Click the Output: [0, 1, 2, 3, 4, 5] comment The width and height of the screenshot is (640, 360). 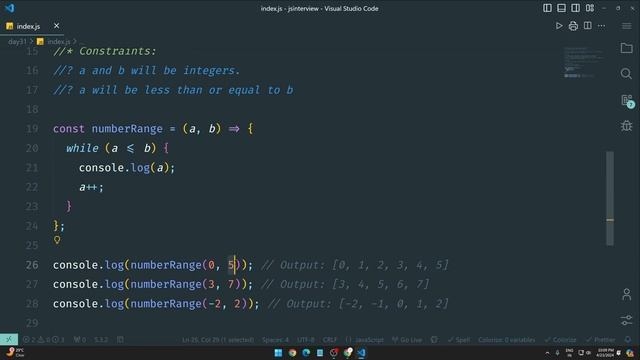click(354, 265)
